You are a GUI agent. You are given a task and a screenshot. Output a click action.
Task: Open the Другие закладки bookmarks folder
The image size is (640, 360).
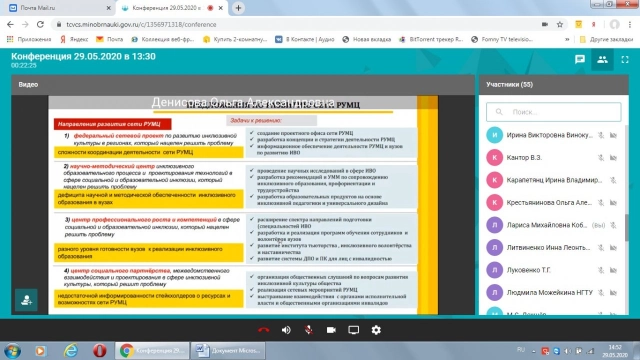pos(606,40)
